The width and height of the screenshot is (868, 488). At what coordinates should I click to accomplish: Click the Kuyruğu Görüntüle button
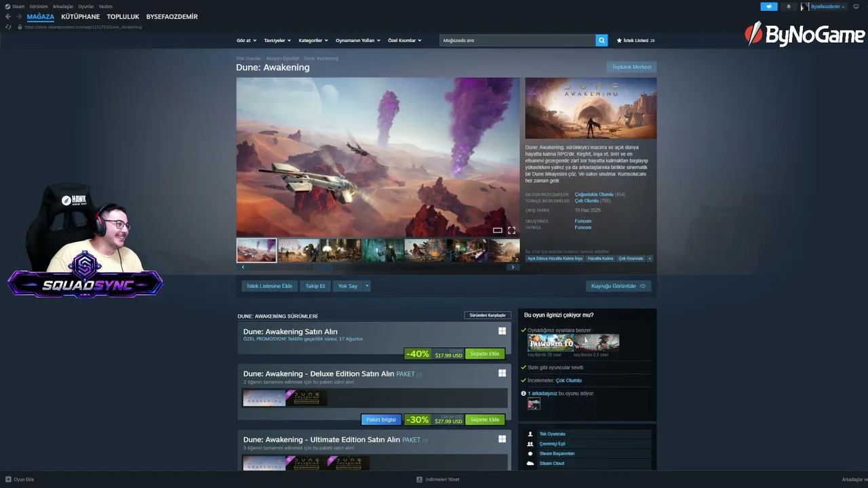(618, 286)
